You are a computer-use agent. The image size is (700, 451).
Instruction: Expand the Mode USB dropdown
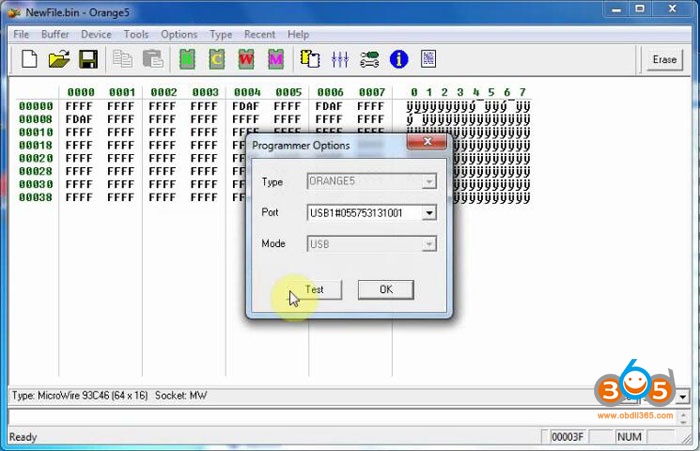[x=429, y=244]
